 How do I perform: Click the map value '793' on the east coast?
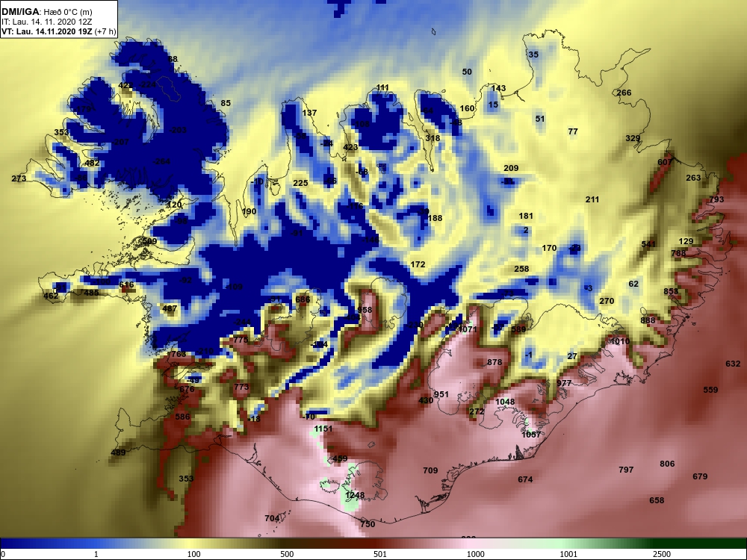tap(716, 199)
